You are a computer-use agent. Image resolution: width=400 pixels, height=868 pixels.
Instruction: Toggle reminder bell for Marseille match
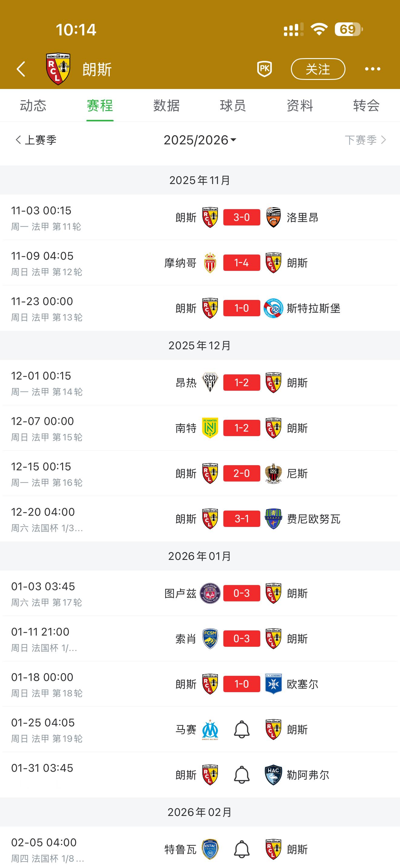point(242,729)
